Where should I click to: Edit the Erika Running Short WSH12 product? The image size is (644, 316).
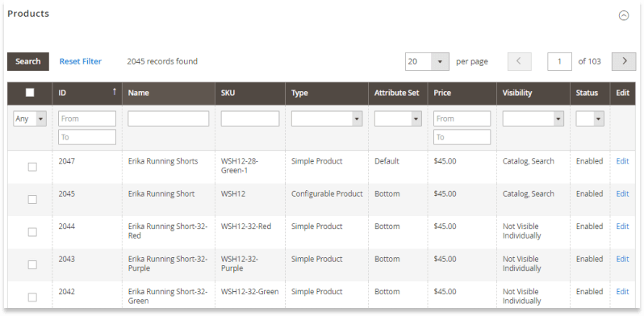coord(623,193)
